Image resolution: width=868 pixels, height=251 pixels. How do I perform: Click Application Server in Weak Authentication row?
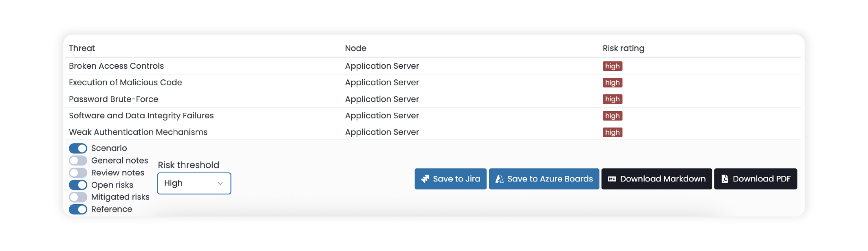point(382,132)
